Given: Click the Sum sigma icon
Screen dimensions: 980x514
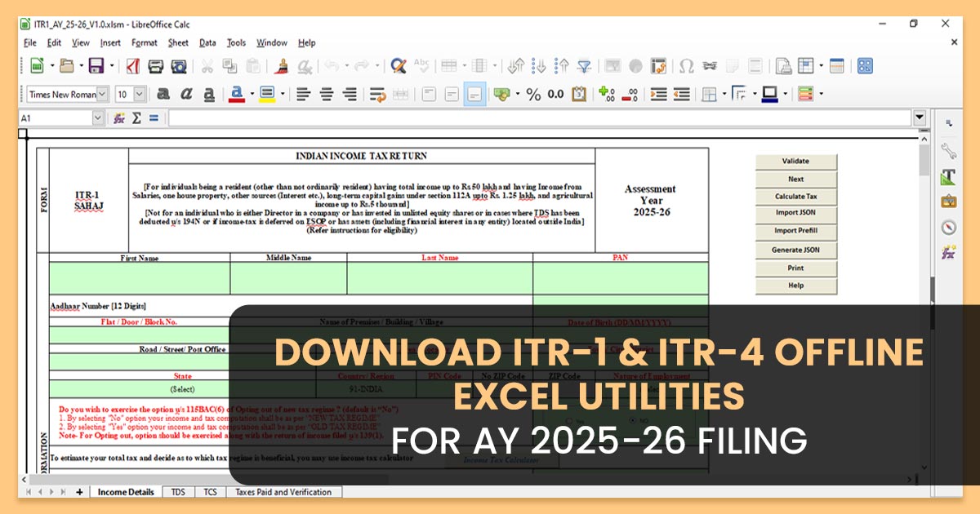Looking at the screenshot, I should tap(136, 118).
